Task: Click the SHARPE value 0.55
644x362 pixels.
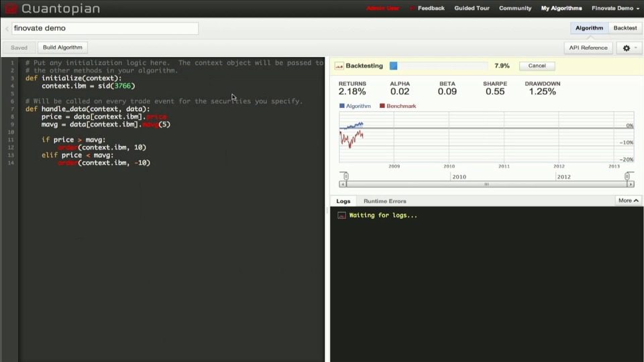Action: coord(495,92)
